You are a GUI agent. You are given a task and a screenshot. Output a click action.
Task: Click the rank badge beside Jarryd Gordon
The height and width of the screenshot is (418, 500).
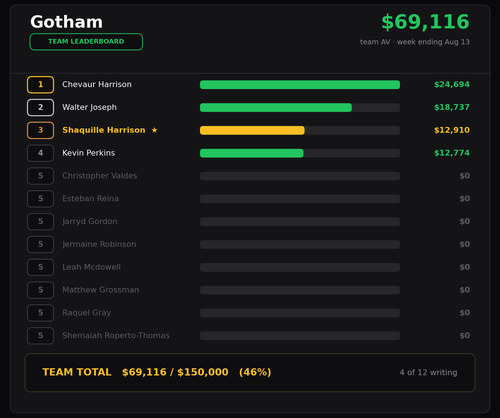(x=40, y=221)
